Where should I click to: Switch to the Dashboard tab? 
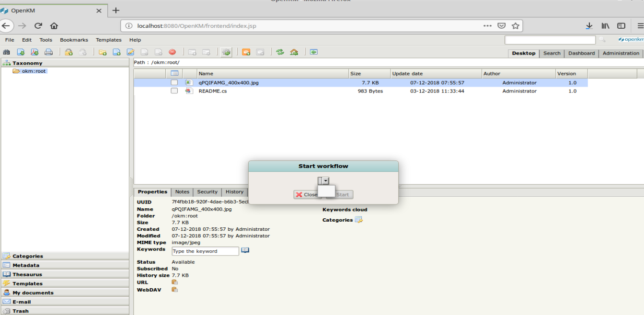coord(581,53)
